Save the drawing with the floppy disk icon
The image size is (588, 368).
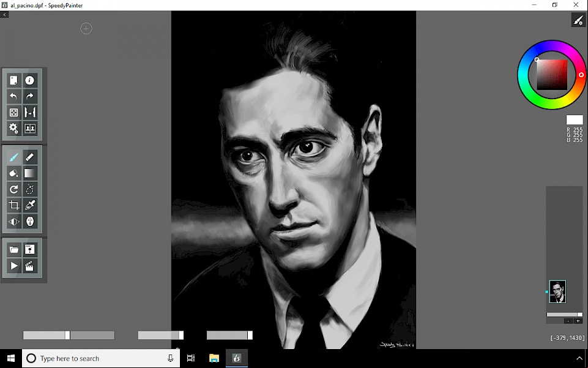point(29,250)
